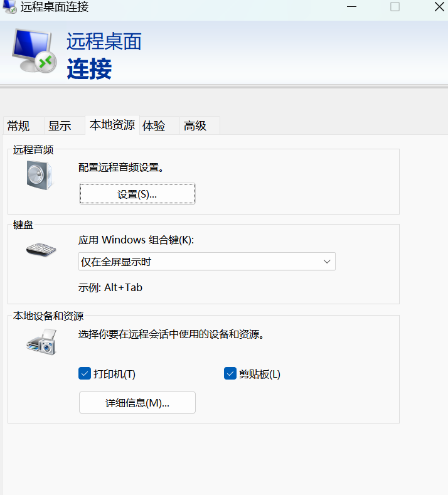Switch to the 显示 tab

[x=65, y=125]
